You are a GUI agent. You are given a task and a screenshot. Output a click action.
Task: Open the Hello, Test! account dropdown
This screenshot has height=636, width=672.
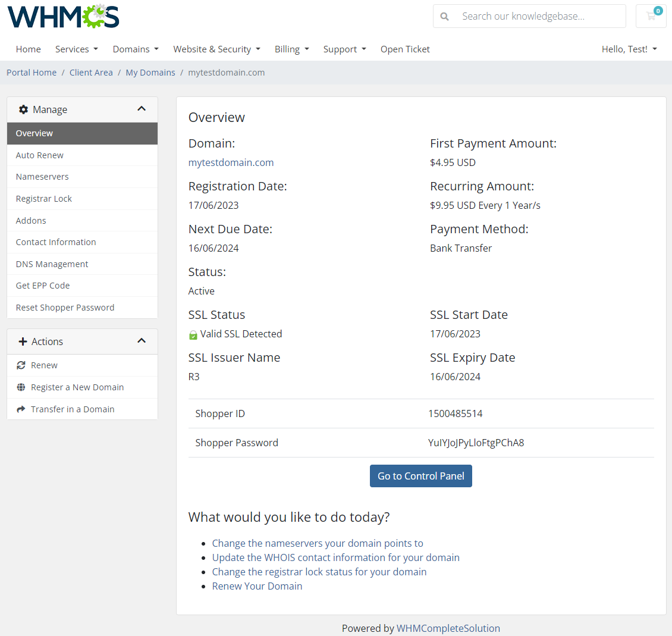coord(629,49)
